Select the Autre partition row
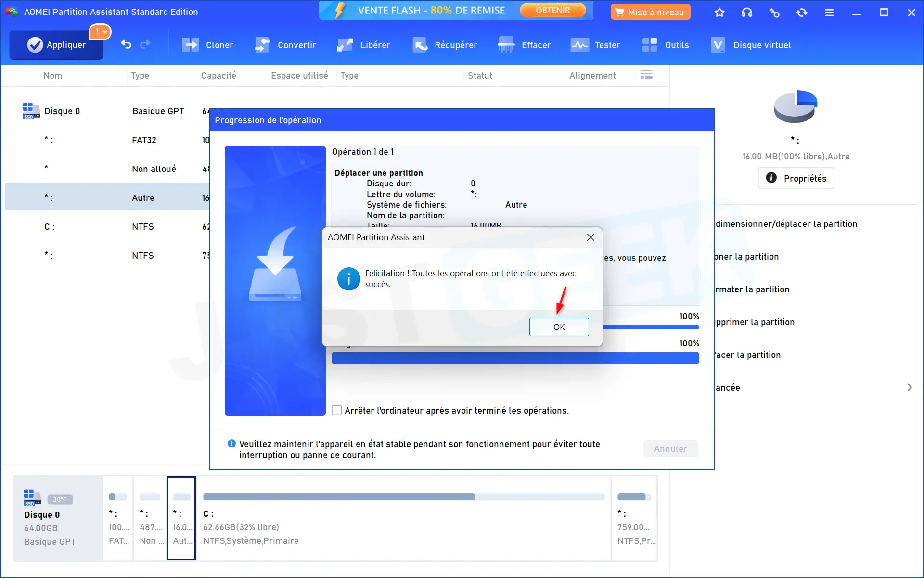This screenshot has width=924, height=578. [107, 197]
